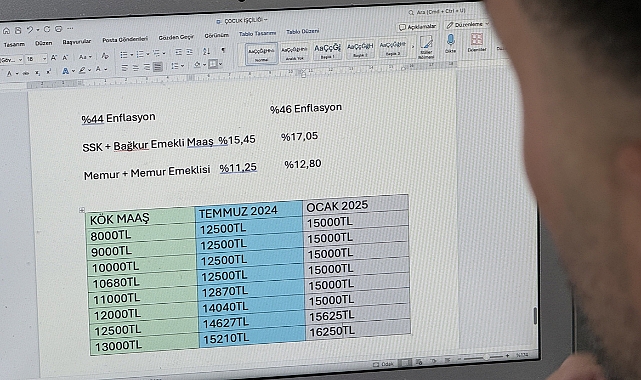Click the Print icon in the quick access toolbar
Screen dimensions: 641x380
click(58, 29)
